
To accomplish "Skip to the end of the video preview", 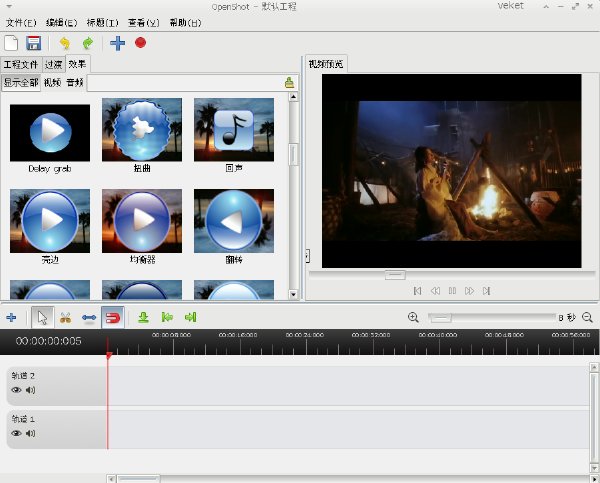I will (x=487, y=291).
